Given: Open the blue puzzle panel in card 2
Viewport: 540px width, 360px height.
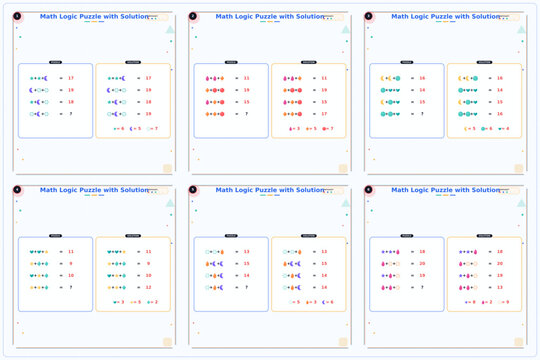Looking at the screenshot, I should coord(231,101).
